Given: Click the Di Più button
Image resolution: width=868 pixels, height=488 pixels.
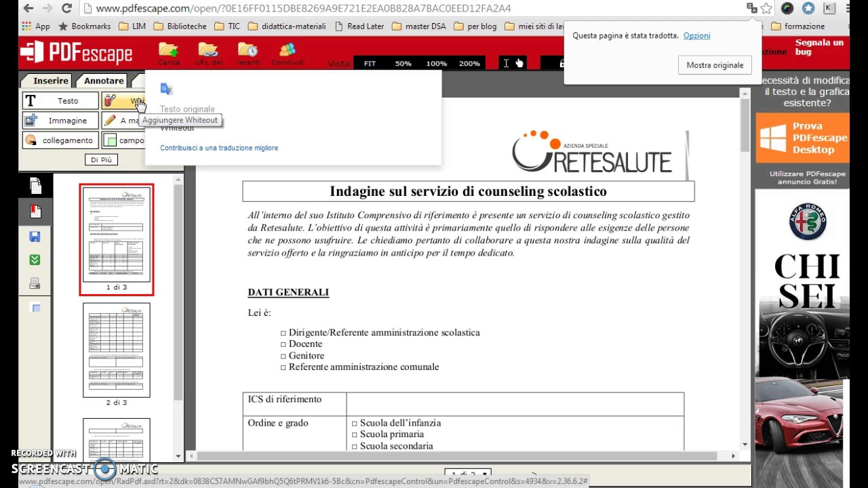Looking at the screenshot, I should pos(101,160).
